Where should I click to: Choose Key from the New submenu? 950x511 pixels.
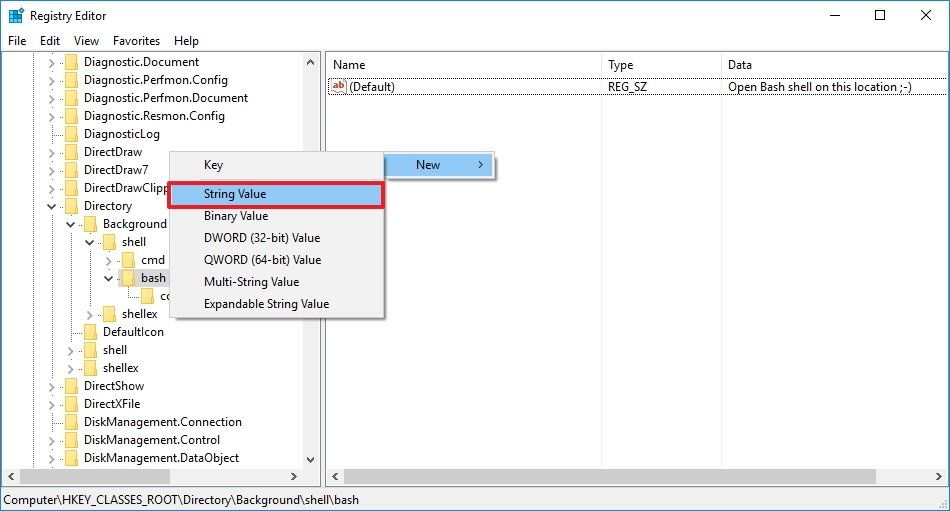pos(276,165)
